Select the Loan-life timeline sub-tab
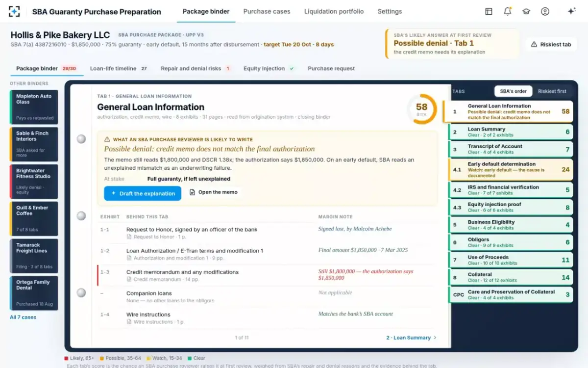This screenshot has height=368, width=588. pos(119,69)
